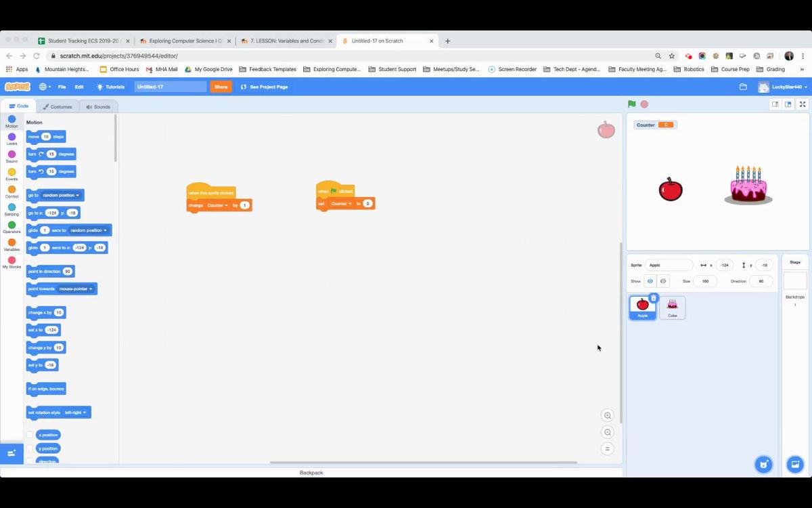Click the Share button
812x508 pixels.
[x=221, y=87]
